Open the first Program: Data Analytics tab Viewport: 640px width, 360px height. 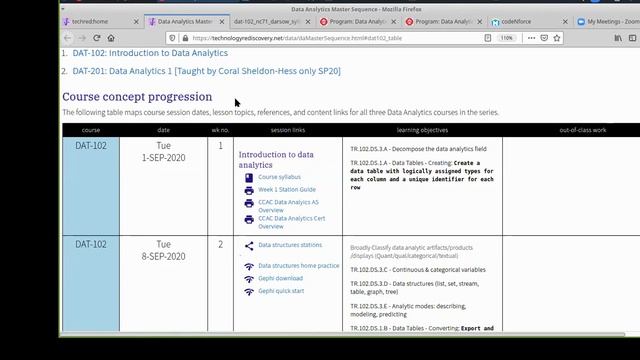click(357, 22)
